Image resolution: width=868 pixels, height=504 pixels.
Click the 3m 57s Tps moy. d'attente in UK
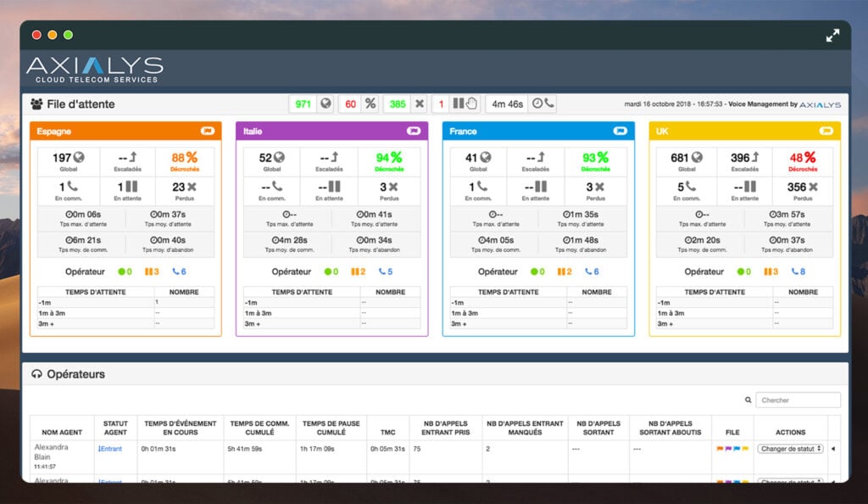pyautogui.click(x=787, y=215)
